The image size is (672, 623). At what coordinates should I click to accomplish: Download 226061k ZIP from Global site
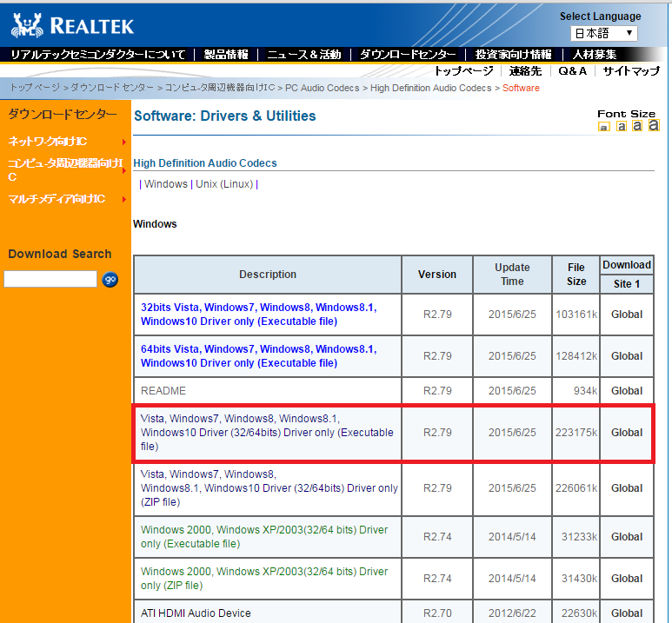click(627, 488)
